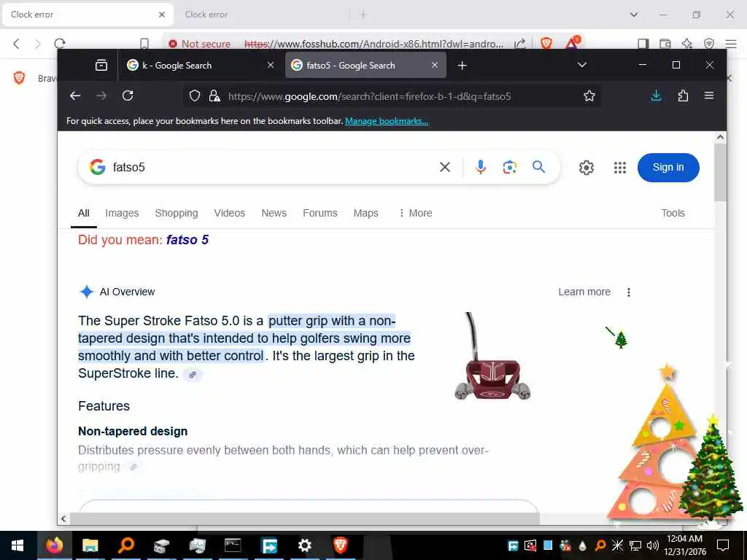Start Google voice search microphone
The height and width of the screenshot is (560, 747).
481,167
